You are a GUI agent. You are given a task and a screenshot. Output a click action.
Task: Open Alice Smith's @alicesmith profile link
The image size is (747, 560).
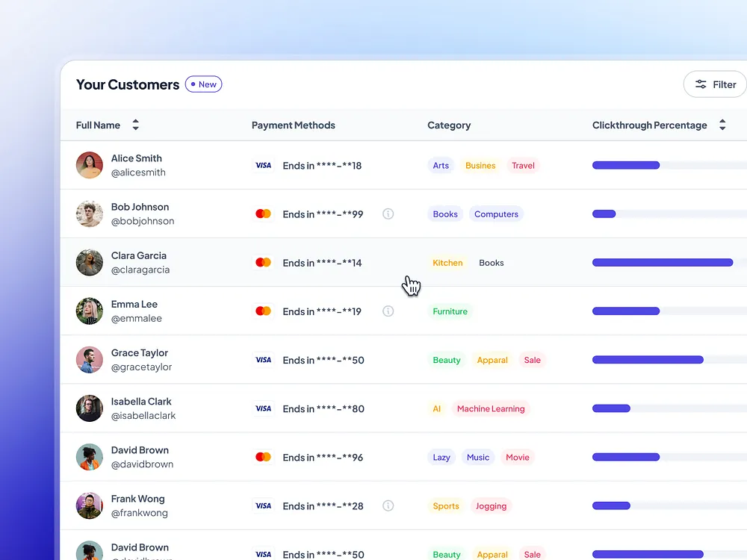(138, 172)
